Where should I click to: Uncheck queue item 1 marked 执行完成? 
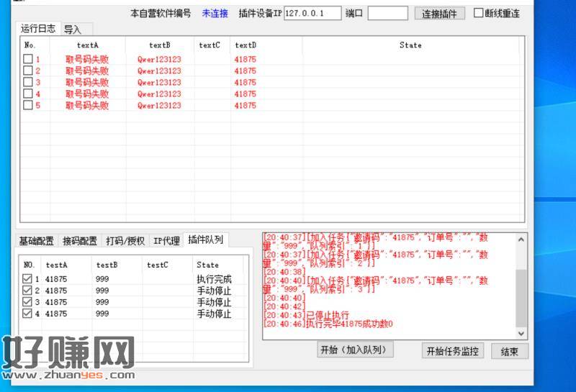pos(28,279)
